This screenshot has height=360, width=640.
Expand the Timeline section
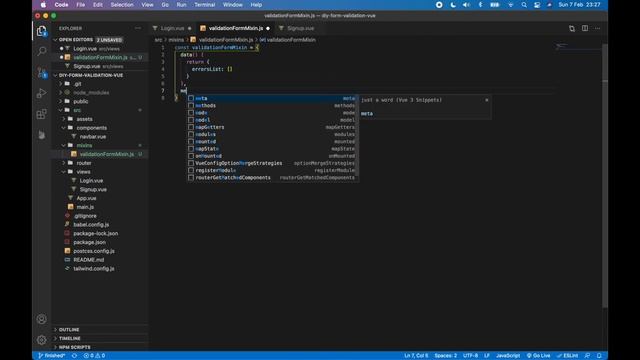tap(99, 338)
